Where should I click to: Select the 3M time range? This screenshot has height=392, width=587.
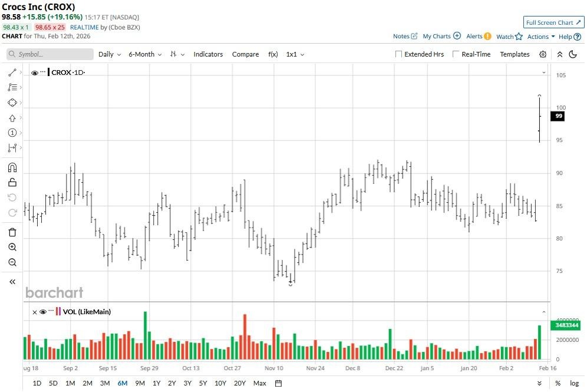click(x=105, y=383)
